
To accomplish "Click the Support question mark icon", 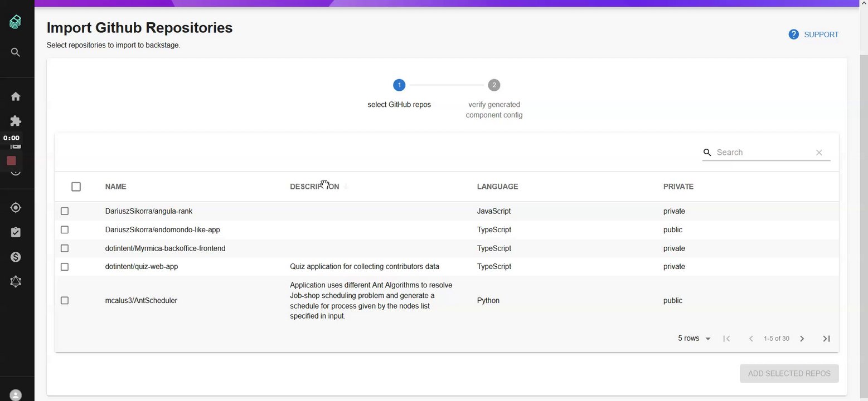I will click(793, 35).
